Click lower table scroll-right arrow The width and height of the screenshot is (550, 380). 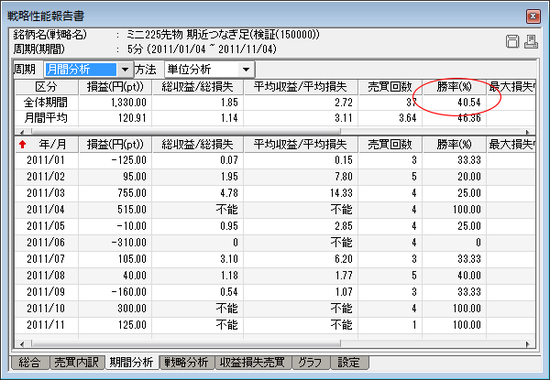coord(528,344)
